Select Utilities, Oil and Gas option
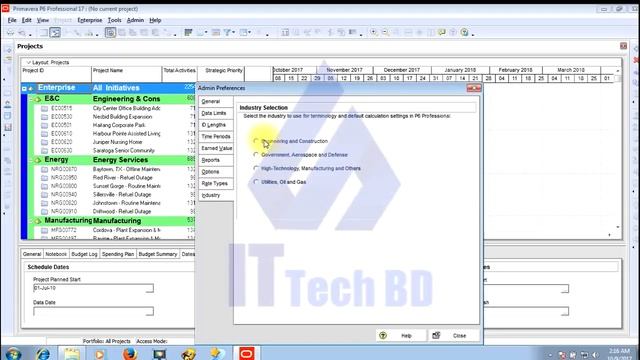The height and width of the screenshot is (360, 640). pos(256,182)
